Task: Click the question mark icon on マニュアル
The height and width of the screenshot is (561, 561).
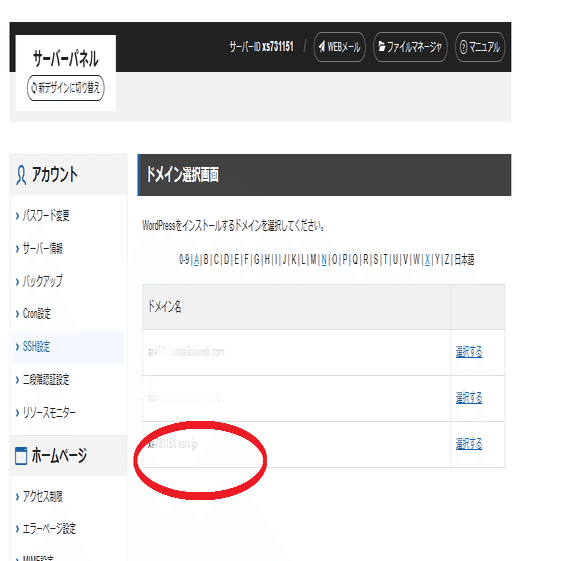Action: 463,47
